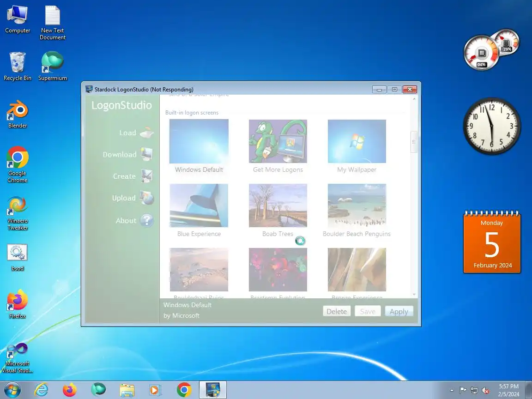Click the muted volume tray icon
Image resolution: width=532 pixels, height=399 pixels.
485,391
